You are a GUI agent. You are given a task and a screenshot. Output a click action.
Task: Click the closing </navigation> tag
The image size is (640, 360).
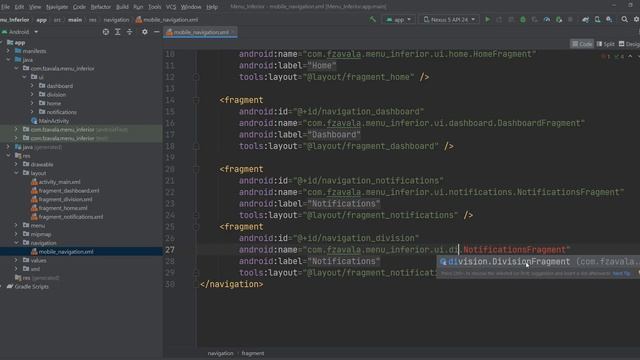(232, 284)
